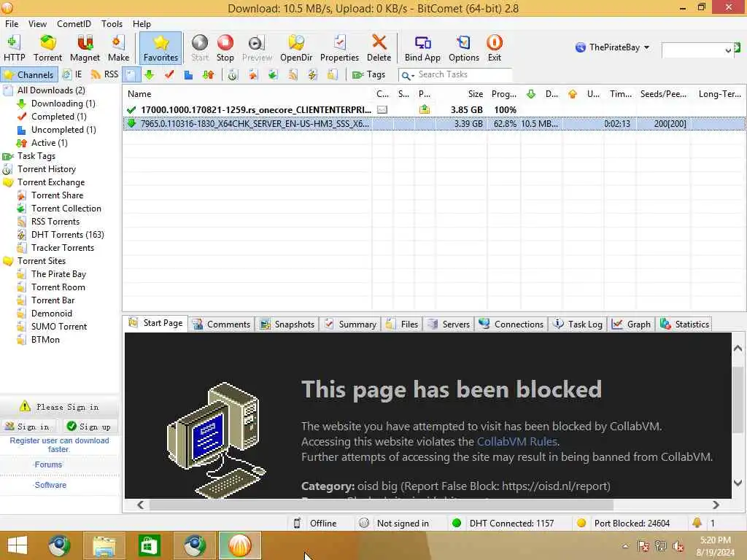Open the File menu
Screen dimensions: 747x560
12,24
